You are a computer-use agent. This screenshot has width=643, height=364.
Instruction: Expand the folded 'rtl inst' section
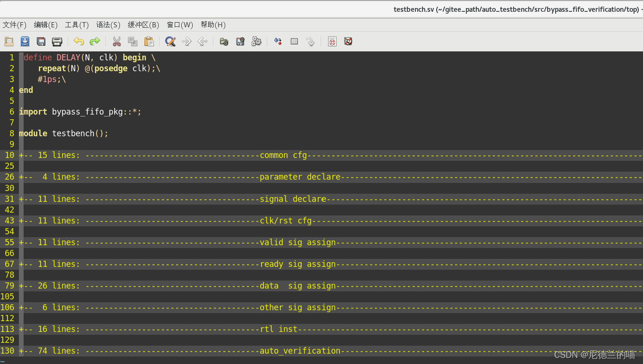(331, 329)
